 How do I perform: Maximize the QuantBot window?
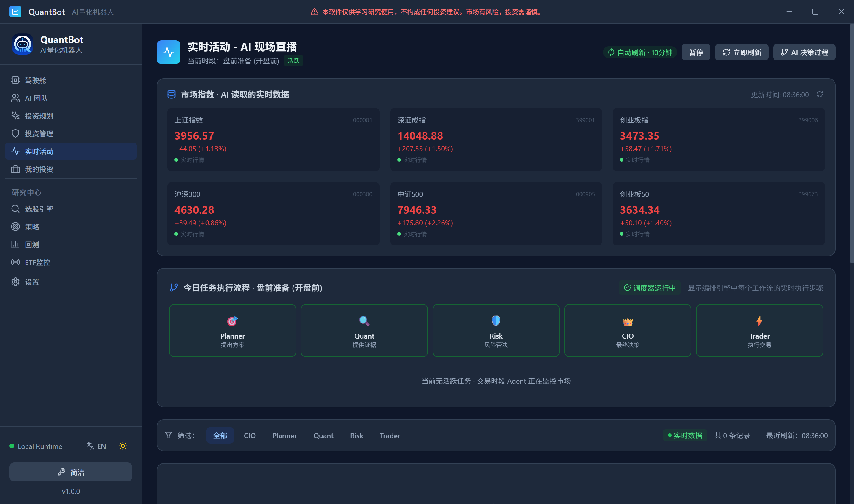tap(815, 12)
